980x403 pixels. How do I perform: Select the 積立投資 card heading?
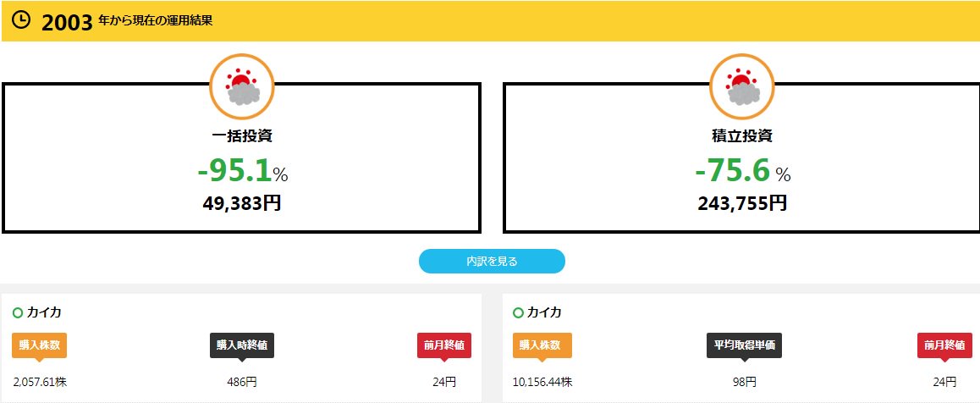coord(742,135)
